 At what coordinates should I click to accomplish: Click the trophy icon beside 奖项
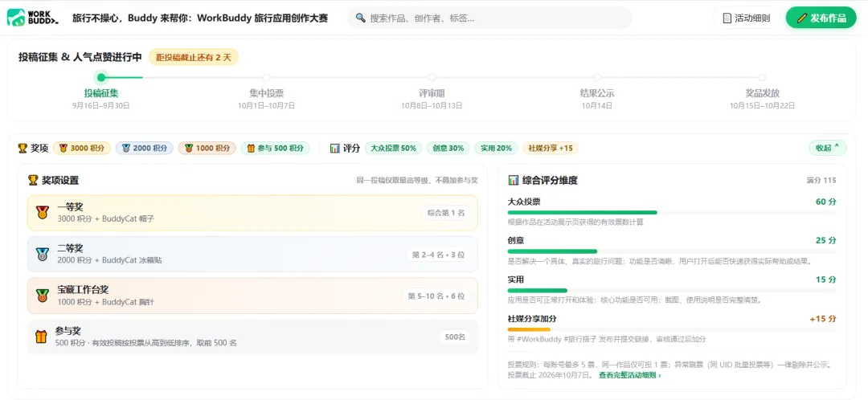coord(23,149)
